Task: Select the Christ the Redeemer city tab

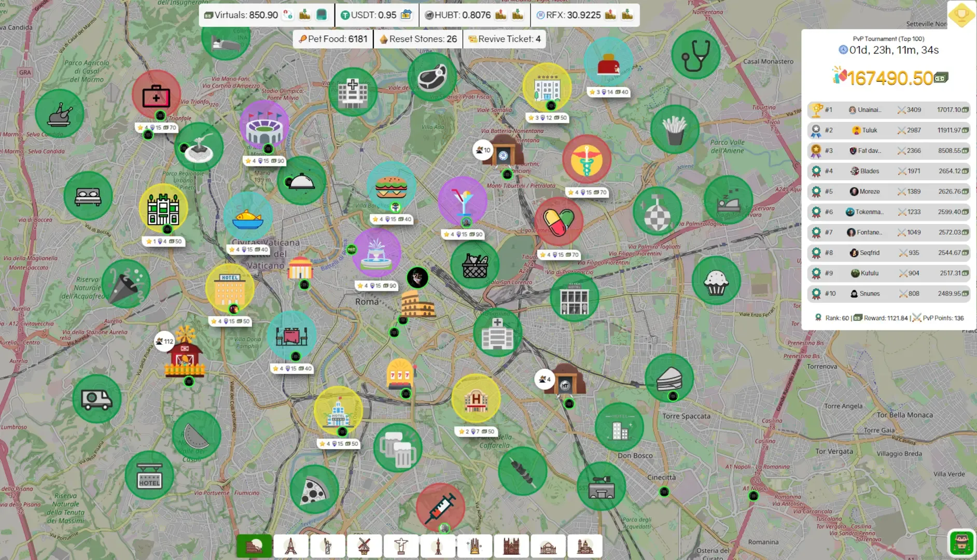Action: tap(401, 545)
